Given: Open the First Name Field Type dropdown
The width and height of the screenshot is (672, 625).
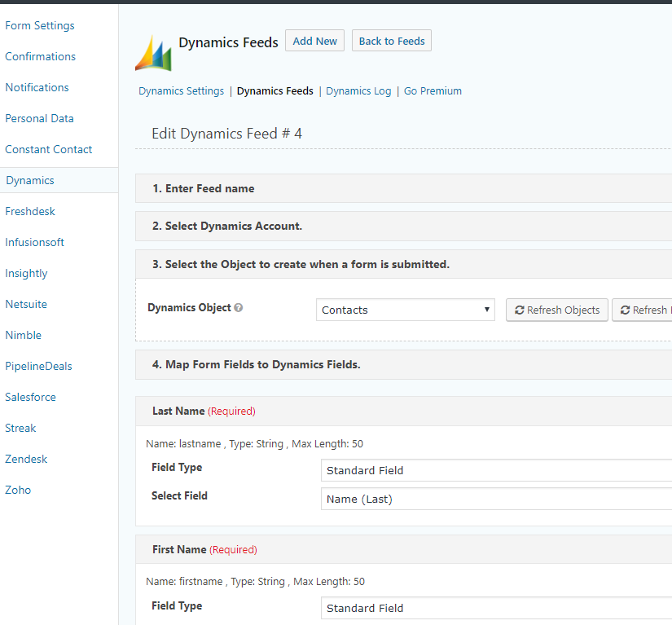Looking at the screenshot, I should pyautogui.click(x=496, y=608).
